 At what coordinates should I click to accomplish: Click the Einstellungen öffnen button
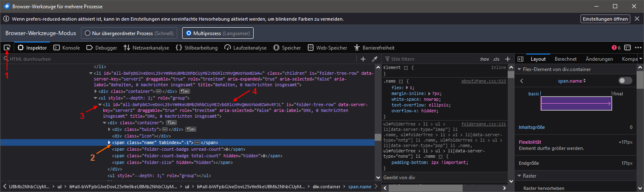605,19
